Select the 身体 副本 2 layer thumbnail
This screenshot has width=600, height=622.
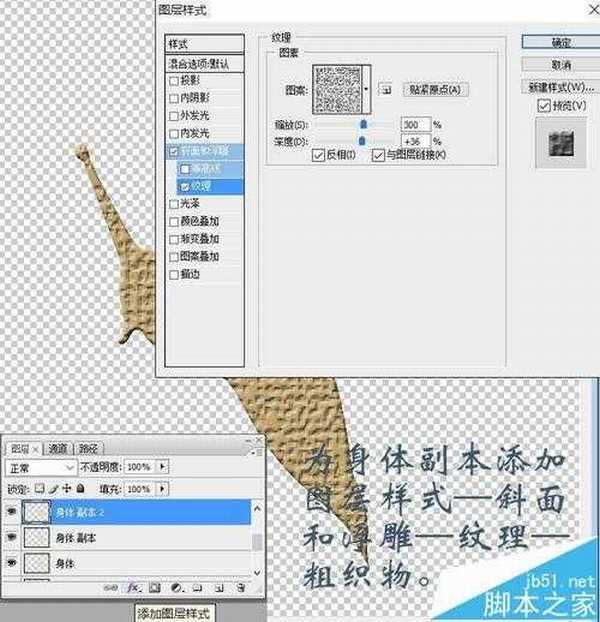pyautogui.click(x=36, y=512)
